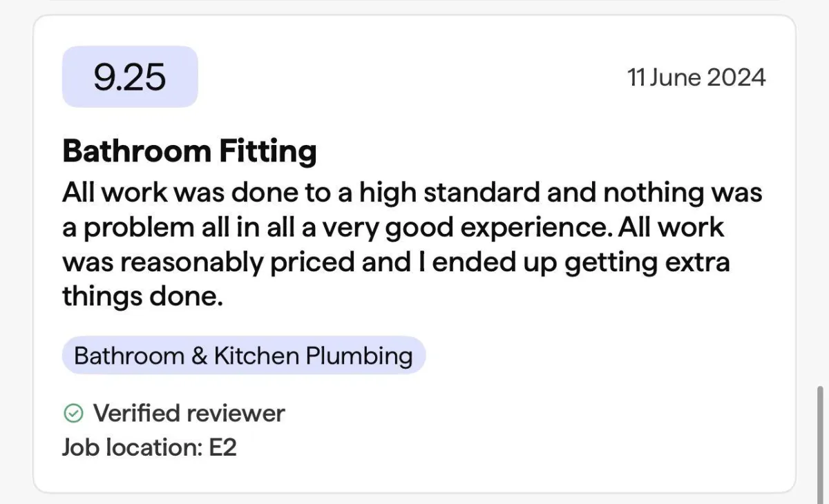Click the grey background below the review card
Image resolution: width=829 pixels, height=504 pixels.
coord(414,499)
